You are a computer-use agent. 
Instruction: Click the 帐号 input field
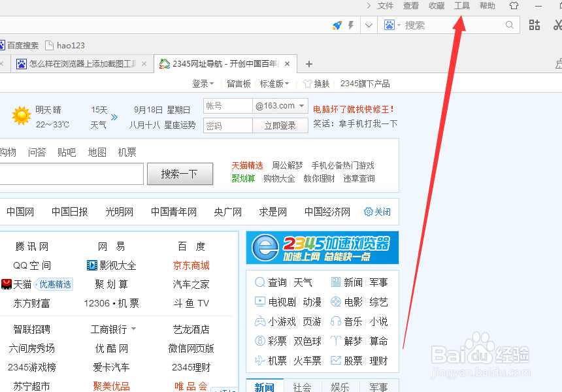(228, 106)
